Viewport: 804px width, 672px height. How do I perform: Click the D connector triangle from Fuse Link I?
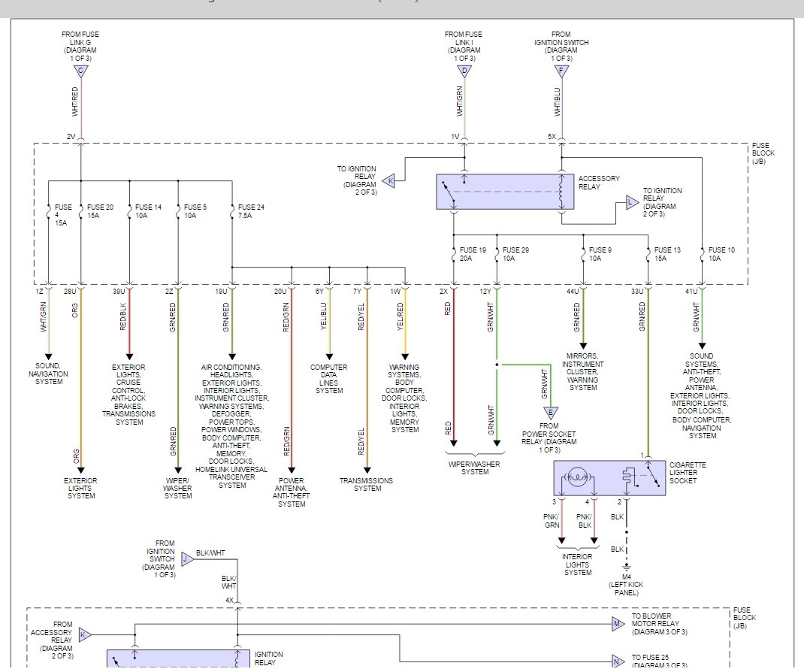coord(464,71)
